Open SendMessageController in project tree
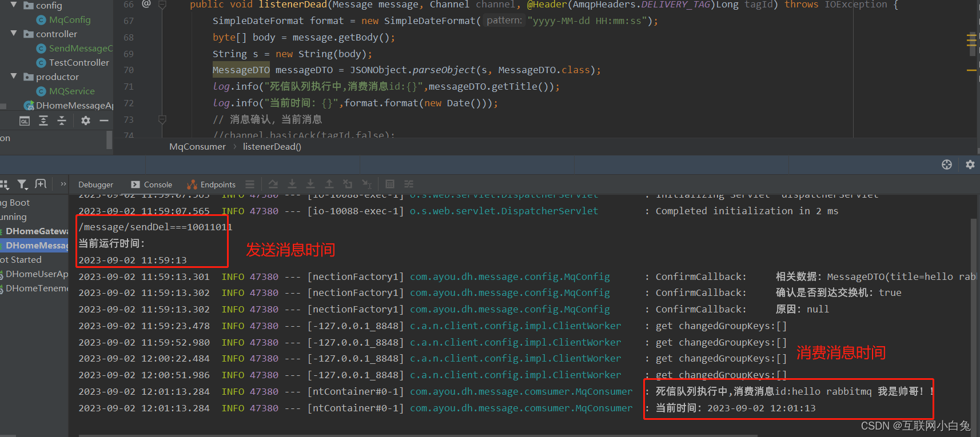 (x=81, y=49)
